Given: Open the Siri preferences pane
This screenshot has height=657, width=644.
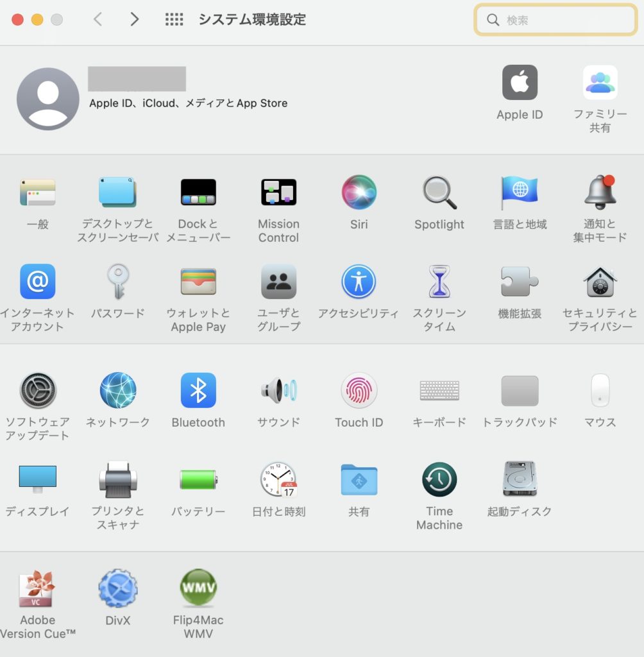Looking at the screenshot, I should 359,192.
